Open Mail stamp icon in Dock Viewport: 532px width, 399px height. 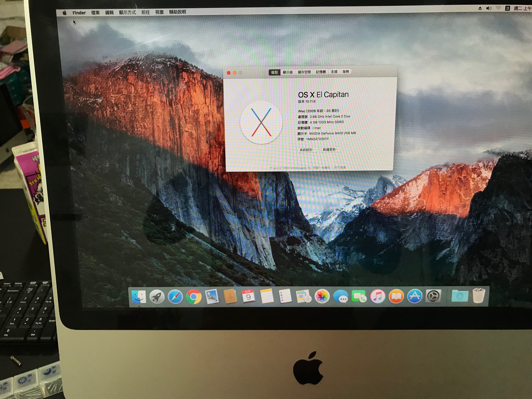pyautogui.click(x=212, y=296)
